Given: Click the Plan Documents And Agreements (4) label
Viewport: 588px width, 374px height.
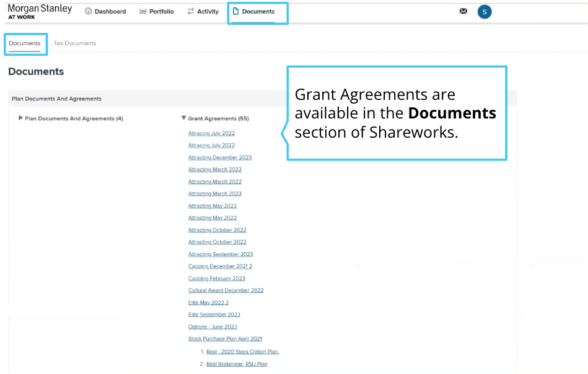Looking at the screenshot, I should [74, 118].
